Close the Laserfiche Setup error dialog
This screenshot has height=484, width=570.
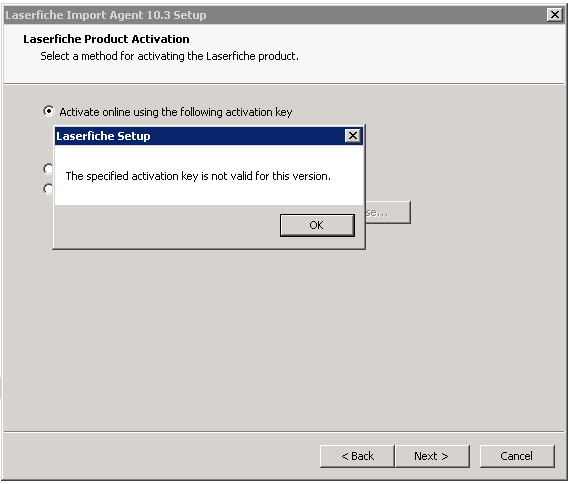pyautogui.click(x=353, y=136)
